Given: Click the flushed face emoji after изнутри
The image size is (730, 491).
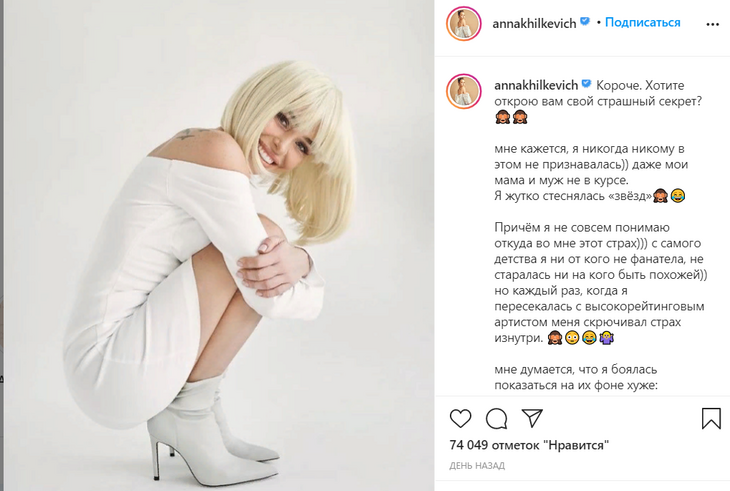Looking at the screenshot, I should coord(572,337).
